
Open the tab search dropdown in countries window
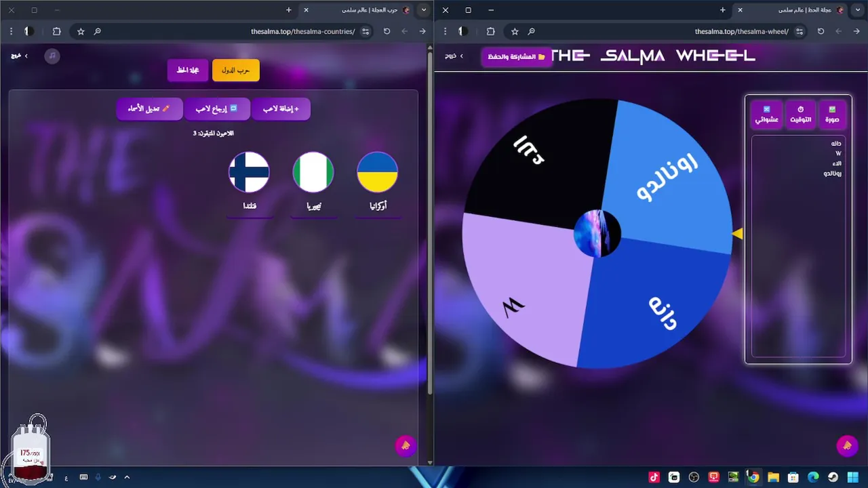[x=424, y=10]
